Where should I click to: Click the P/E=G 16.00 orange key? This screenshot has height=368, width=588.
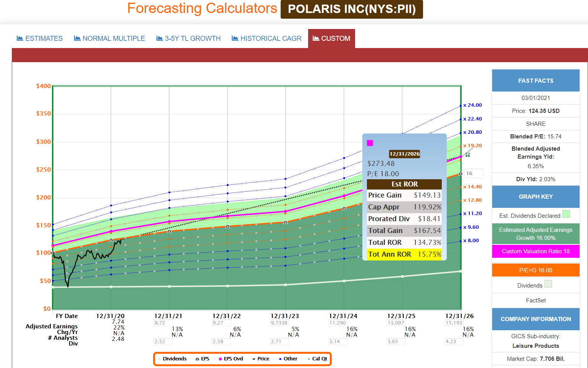pyautogui.click(x=536, y=270)
